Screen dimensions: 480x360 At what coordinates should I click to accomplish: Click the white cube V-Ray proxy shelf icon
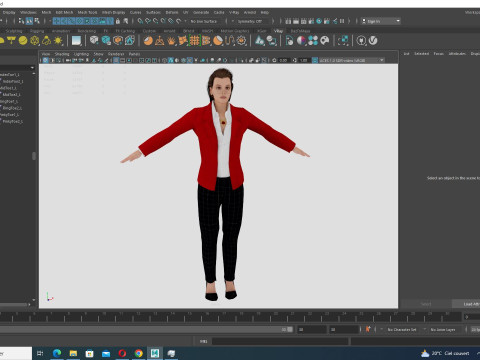(x=94, y=41)
